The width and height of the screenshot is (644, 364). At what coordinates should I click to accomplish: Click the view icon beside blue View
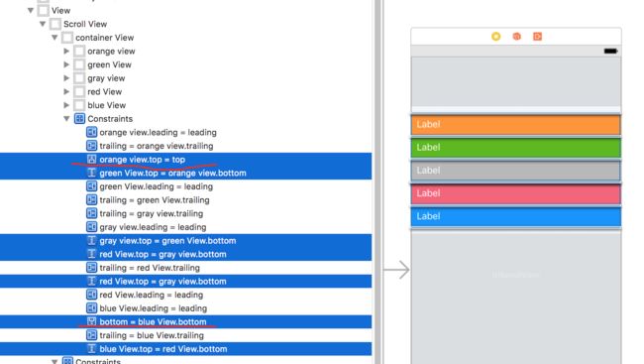[x=79, y=105]
